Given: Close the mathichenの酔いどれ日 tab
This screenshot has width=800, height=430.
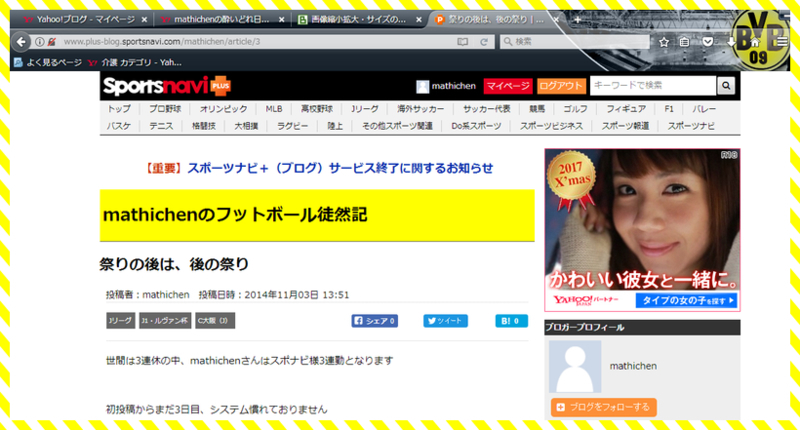Looking at the screenshot, I should click(281, 20).
